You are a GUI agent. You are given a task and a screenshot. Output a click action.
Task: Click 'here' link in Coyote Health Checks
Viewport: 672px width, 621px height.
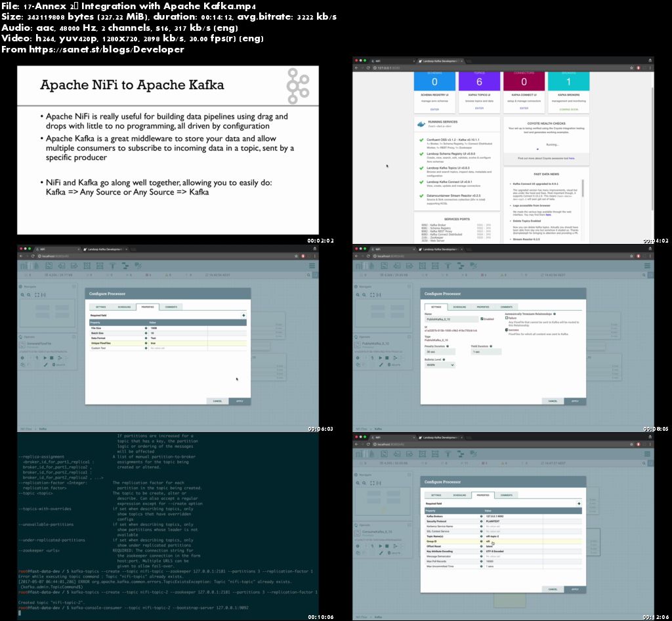(x=572, y=159)
